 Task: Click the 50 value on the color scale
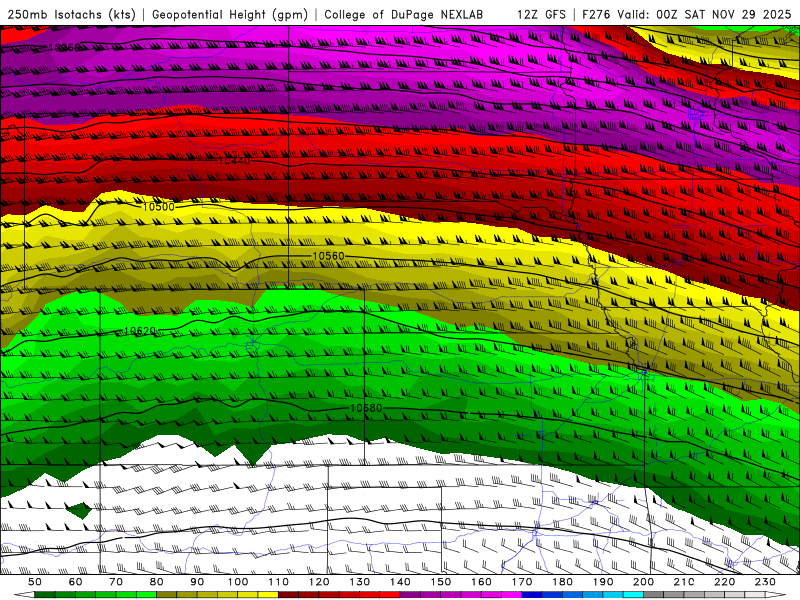[x=35, y=582]
